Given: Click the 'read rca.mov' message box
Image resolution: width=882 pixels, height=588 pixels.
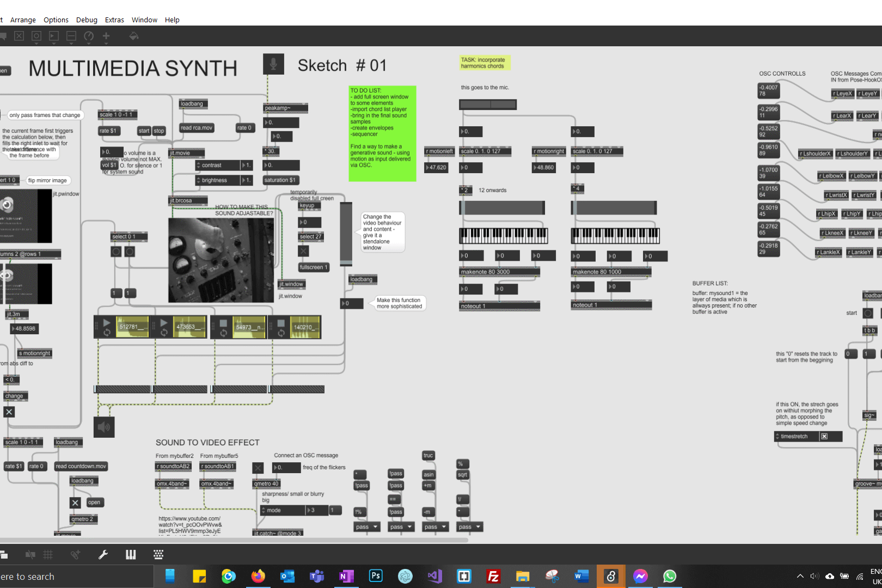Looking at the screenshot, I should pyautogui.click(x=197, y=128).
